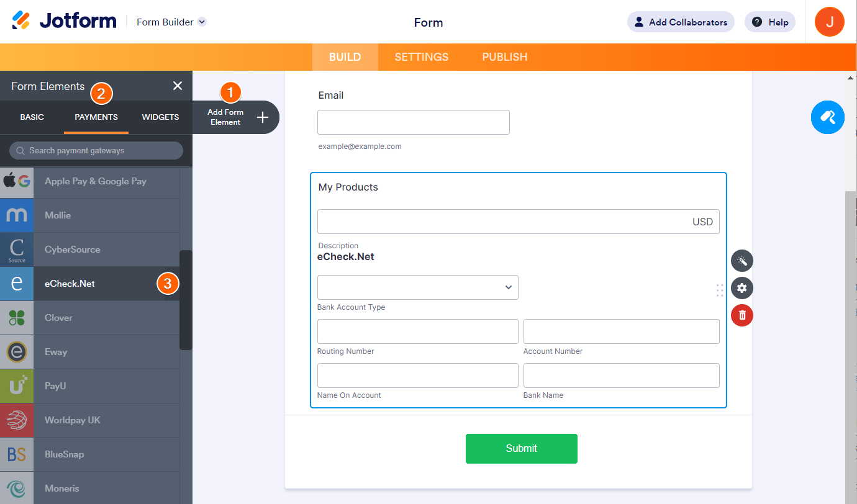Click the Name On Account field
Viewport: 857px width, 504px height.
pos(418,376)
